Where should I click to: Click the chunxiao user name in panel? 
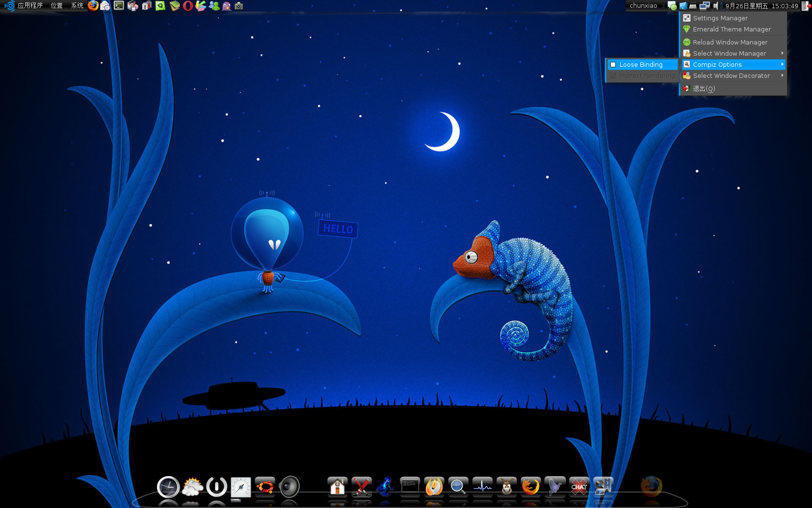point(643,6)
